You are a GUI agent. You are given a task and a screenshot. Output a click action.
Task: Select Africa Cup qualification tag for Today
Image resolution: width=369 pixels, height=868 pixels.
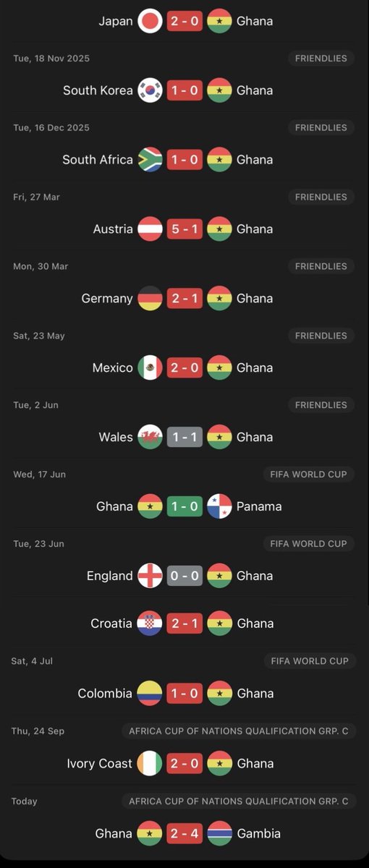pos(238,801)
